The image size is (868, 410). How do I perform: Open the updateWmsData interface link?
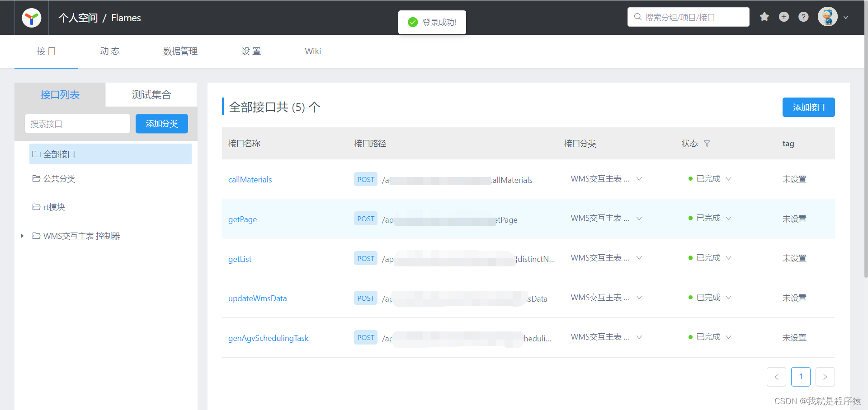click(x=257, y=298)
